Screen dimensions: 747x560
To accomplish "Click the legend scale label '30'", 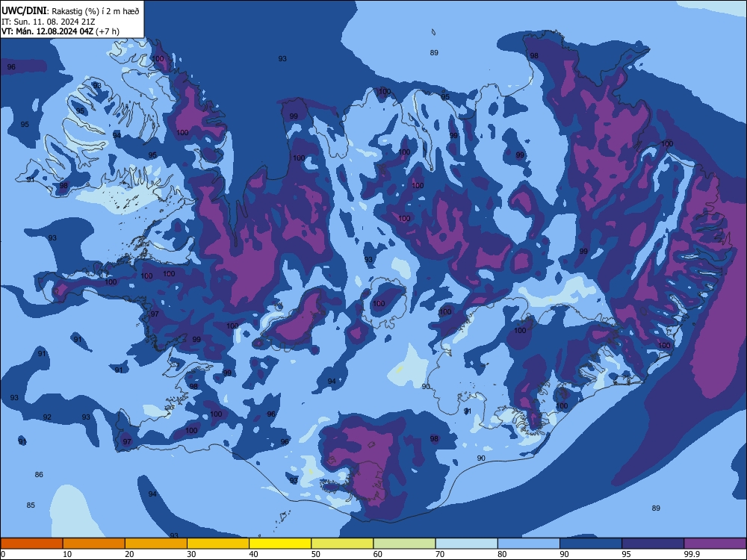I will pyautogui.click(x=191, y=554).
